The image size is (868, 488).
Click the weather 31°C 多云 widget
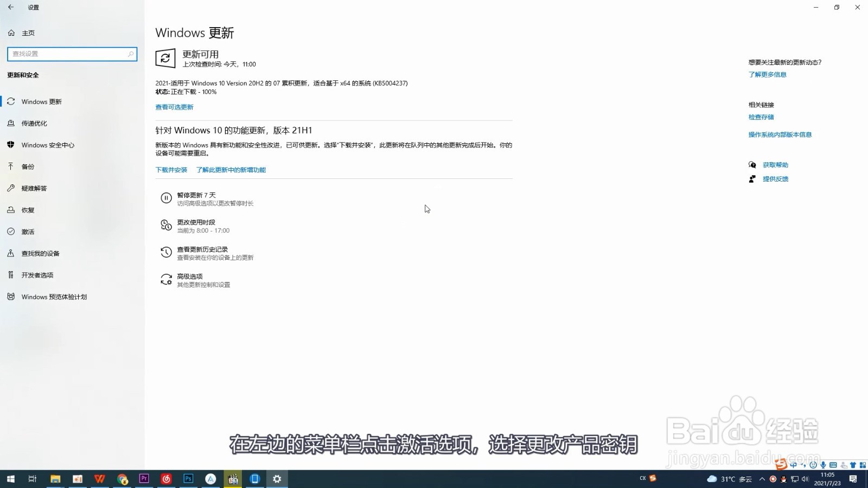[x=730, y=479]
